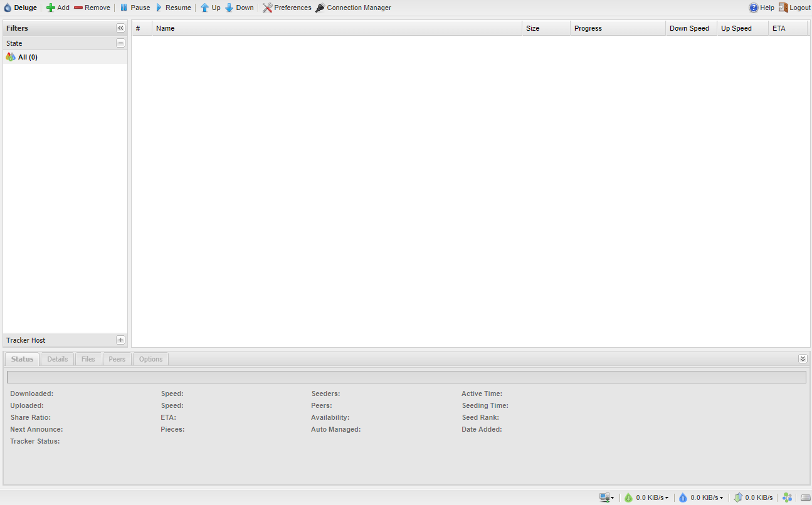Collapse the Filters sidebar panel
The height and width of the screenshot is (505, 812).
(x=120, y=28)
